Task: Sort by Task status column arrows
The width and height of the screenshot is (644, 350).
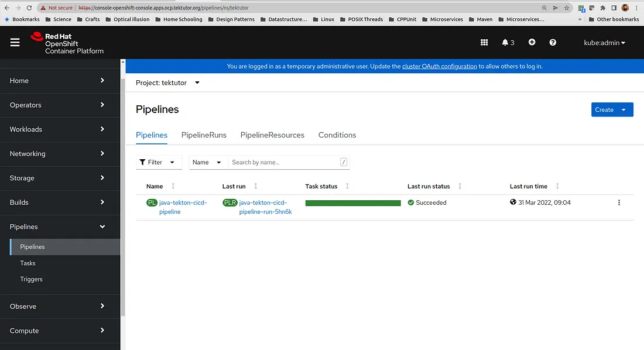Action: 347,186
